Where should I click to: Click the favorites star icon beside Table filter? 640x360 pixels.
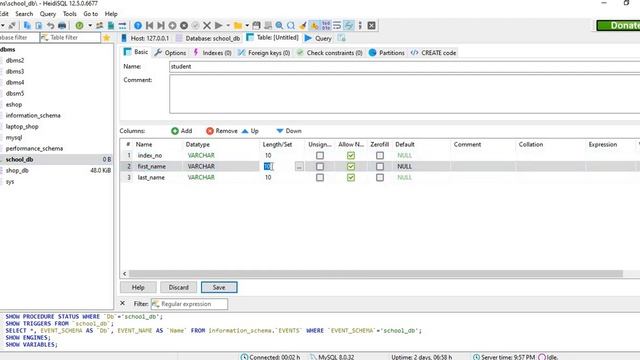tap(107, 38)
